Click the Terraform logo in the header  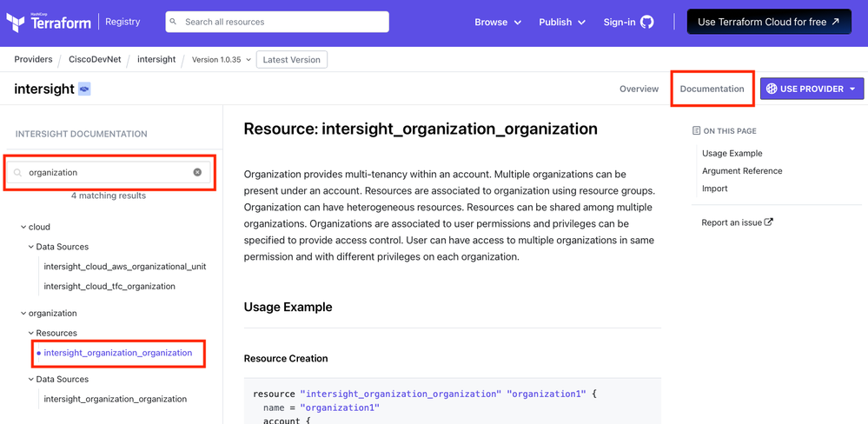[x=48, y=22]
